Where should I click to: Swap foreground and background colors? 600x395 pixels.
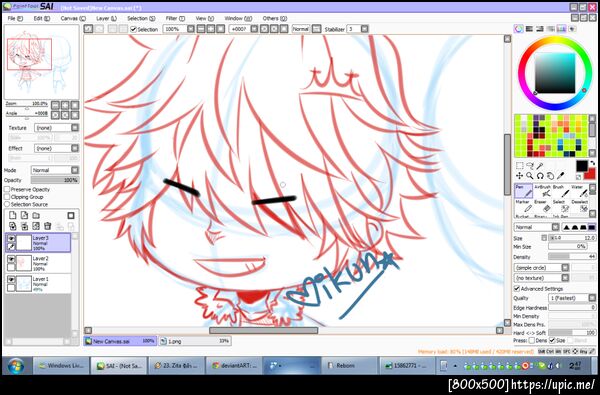click(593, 163)
